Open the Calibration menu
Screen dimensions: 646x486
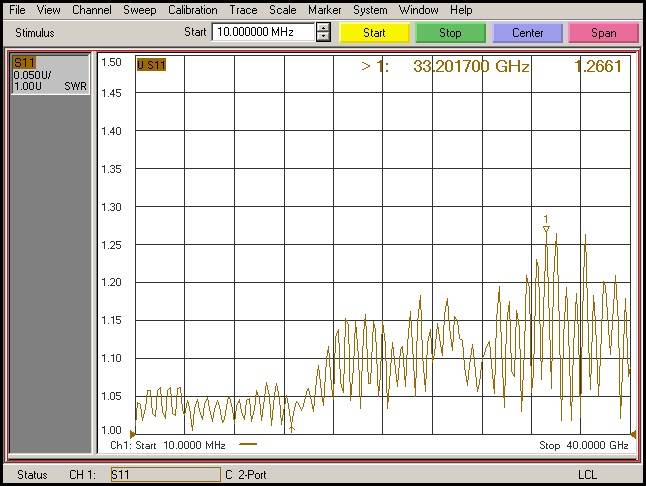pyautogui.click(x=192, y=10)
